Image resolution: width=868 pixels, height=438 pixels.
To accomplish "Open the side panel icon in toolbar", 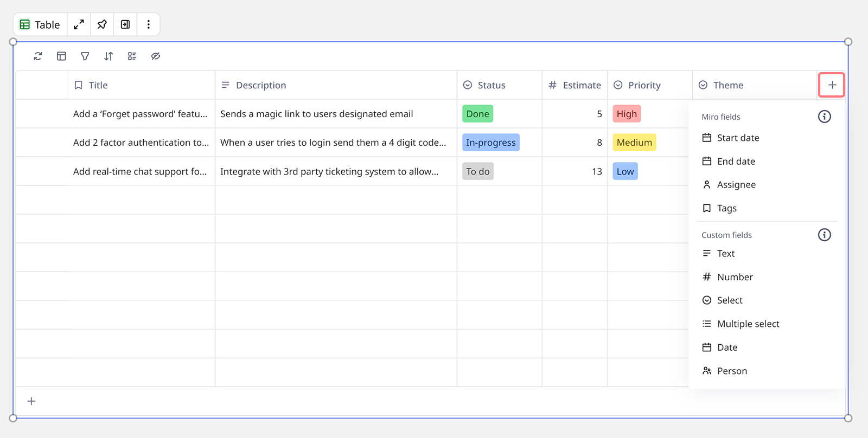I will [x=125, y=24].
